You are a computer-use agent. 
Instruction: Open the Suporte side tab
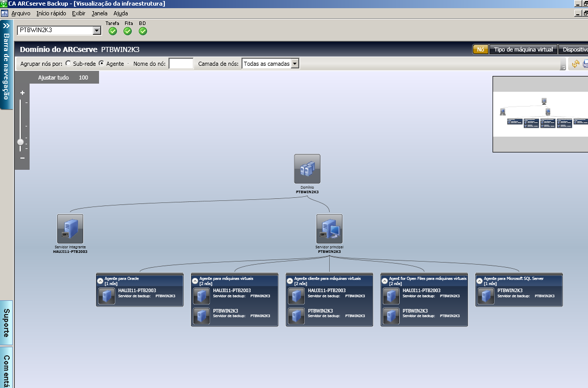[6, 322]
